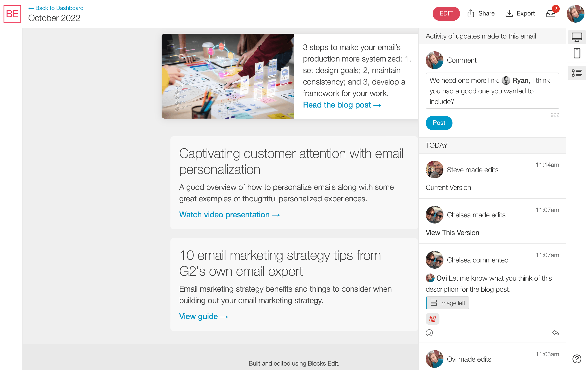
Task: Click the desktop preview icon
Action: (577, 36)
